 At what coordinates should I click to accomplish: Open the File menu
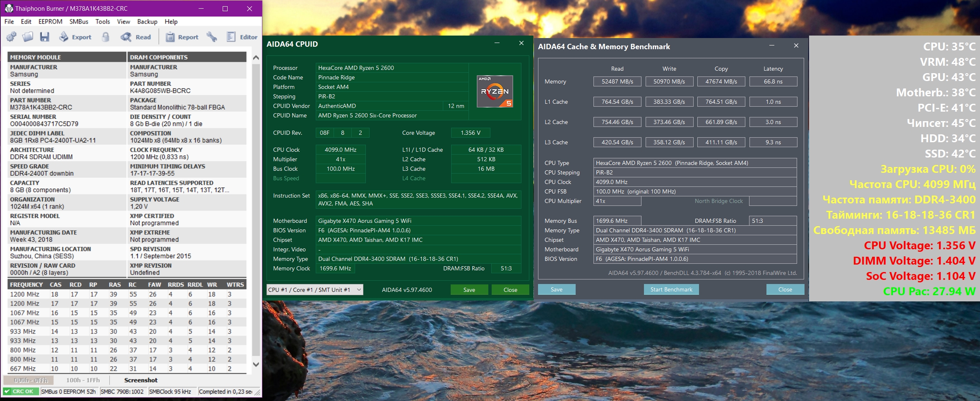pos(9,21)
